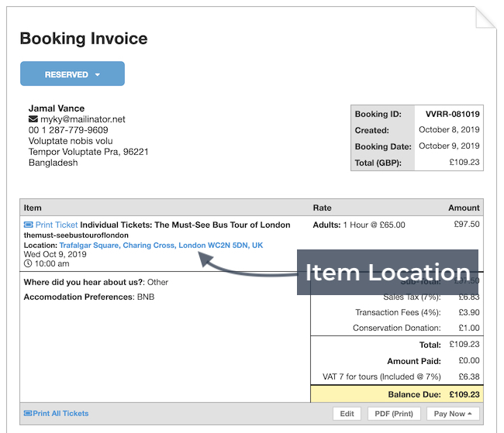Expand the Pay Now menu
The height and width of the screenshot is (433, 504).
(453, 414)
